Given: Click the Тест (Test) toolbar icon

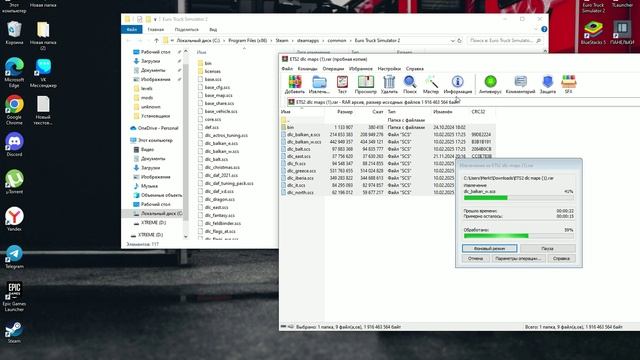Looking at the screenshot, I should pyautogui.click(x=342, y=84).
